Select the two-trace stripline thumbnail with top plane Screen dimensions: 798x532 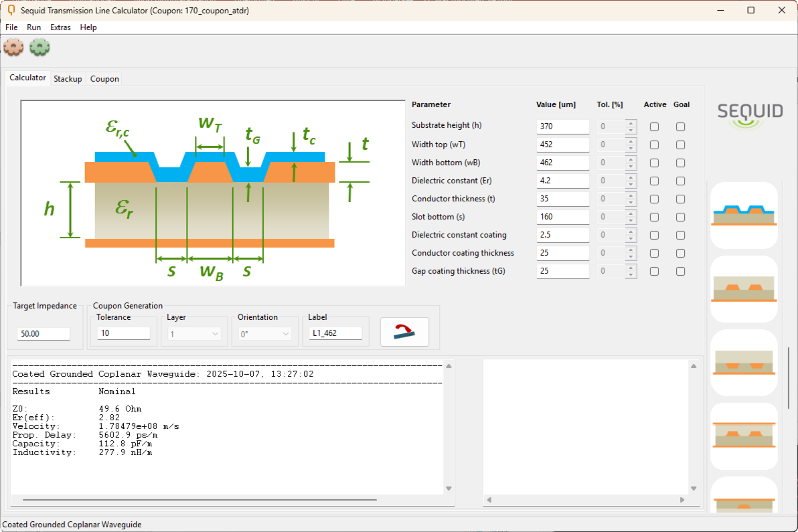click(743, 436)
